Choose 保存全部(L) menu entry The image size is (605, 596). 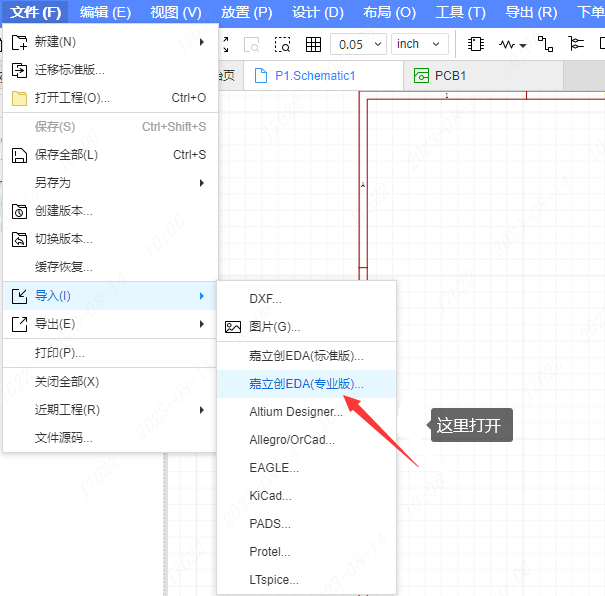pos(110,155)
